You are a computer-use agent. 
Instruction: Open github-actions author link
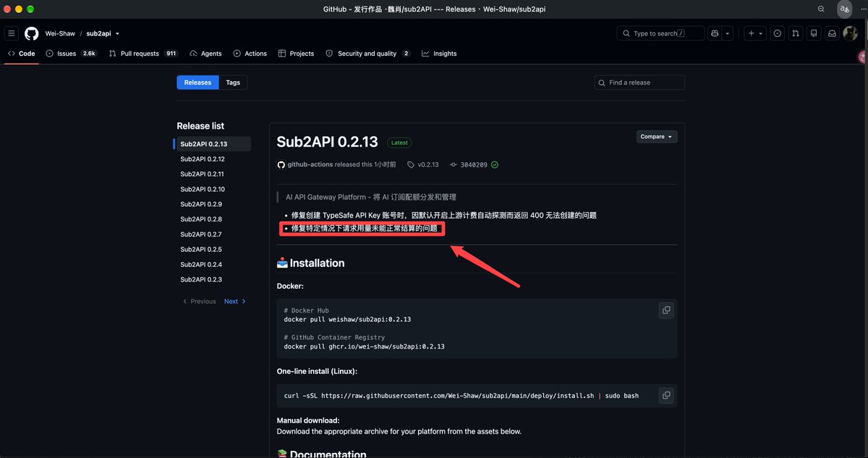click(310, 165)
